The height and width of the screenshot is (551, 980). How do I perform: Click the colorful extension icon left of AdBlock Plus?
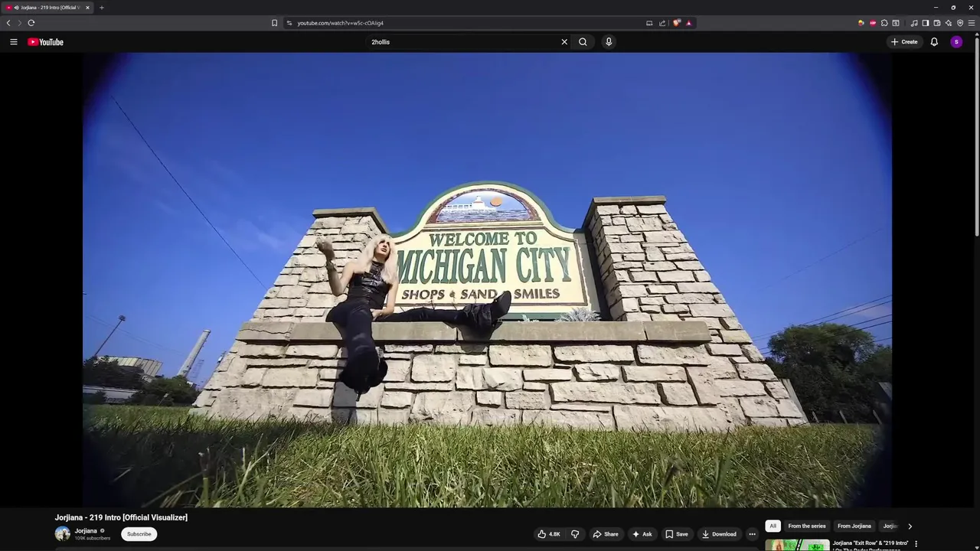point(861,23)
